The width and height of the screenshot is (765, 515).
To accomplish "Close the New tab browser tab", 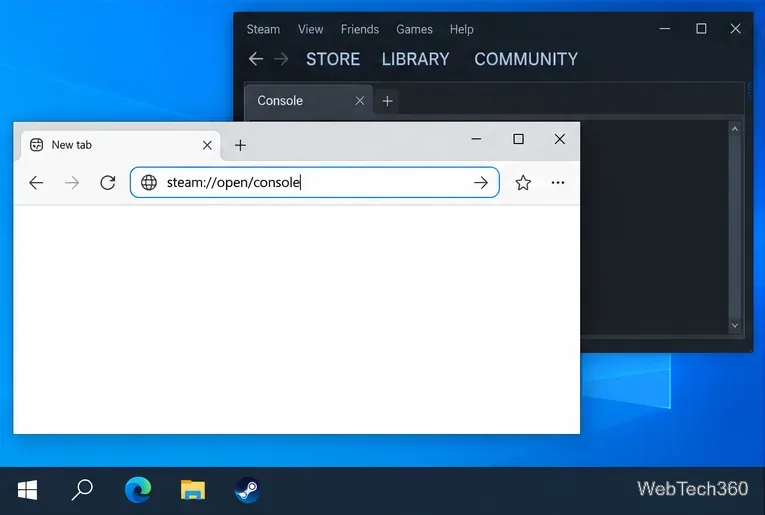I will (x=207, y=145).
